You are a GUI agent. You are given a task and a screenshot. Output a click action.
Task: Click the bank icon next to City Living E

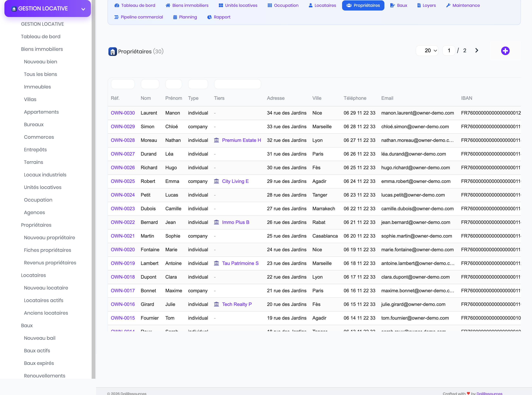tap(216, 181)
